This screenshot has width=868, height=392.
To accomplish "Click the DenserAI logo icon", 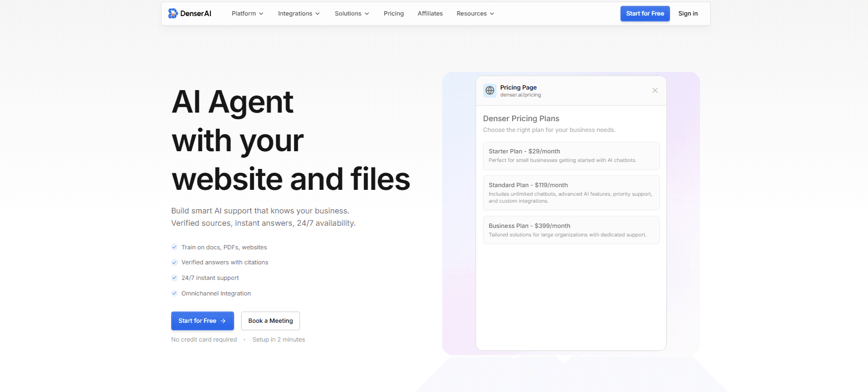I will pyautogui.click(x=173, y=13).
